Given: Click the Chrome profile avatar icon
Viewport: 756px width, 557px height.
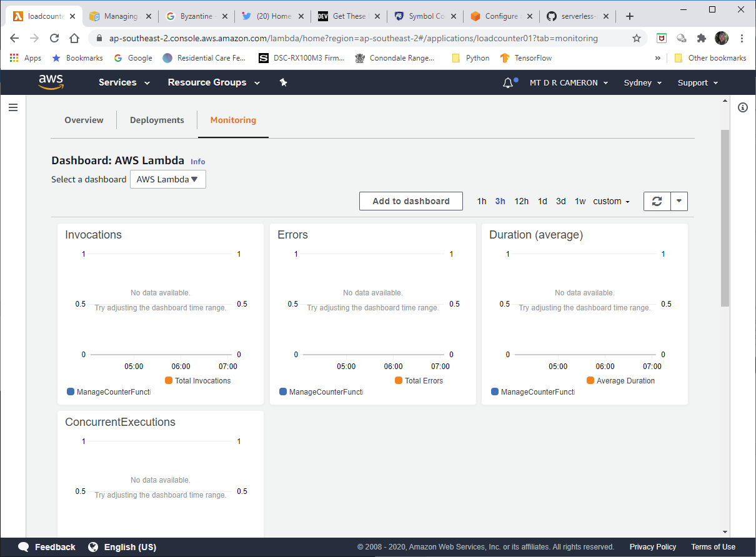Looking at the screenshot, I should [x=722, y=38].
